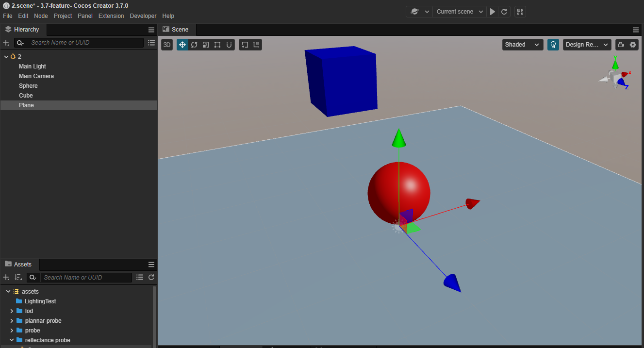Play the scene preview
The image size is (644, 348).
(x=493, y=12)
